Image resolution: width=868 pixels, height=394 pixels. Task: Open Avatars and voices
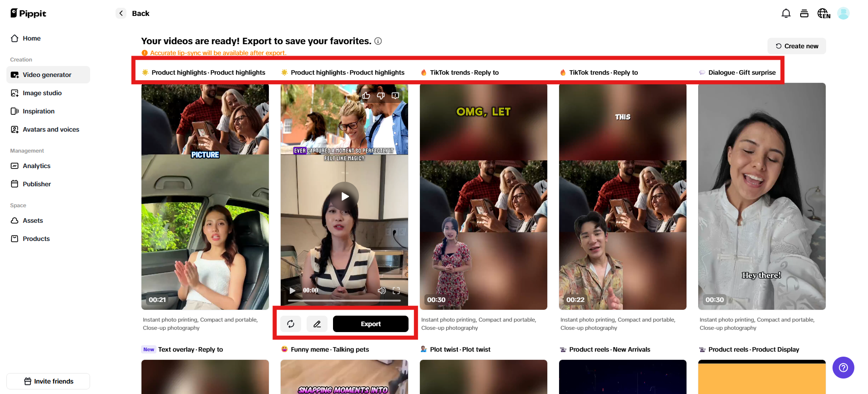point(48,129)
